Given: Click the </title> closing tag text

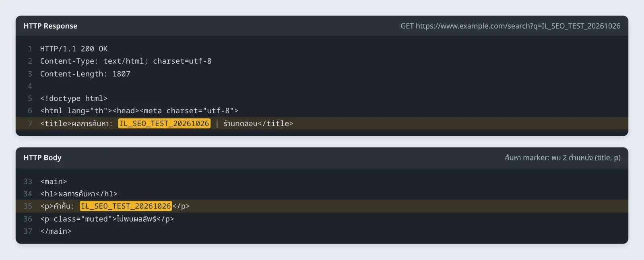Looking at the screenshot, I should click(x=275, y=123).
